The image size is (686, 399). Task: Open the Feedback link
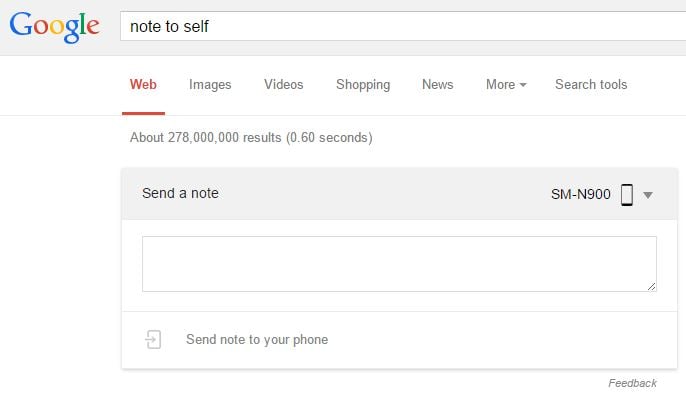[632, 383]
